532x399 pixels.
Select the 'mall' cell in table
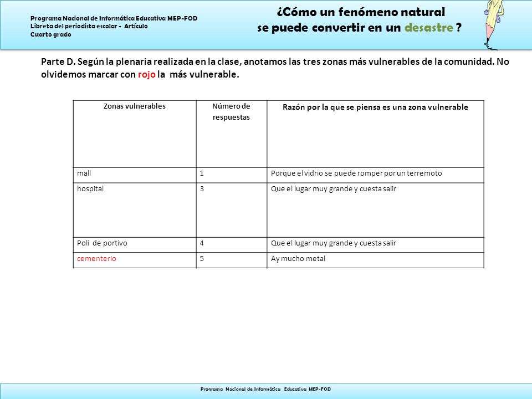tap(135, 175)
